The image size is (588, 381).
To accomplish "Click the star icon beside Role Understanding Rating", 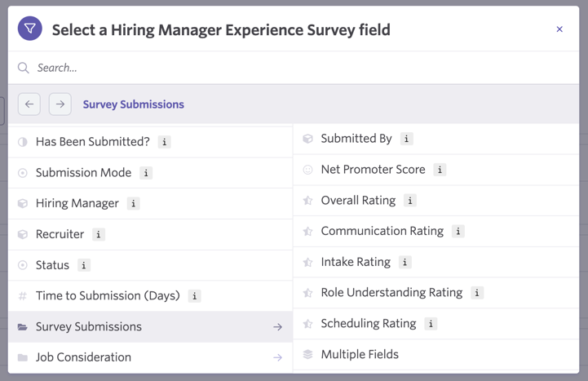I will click(307, 293).
